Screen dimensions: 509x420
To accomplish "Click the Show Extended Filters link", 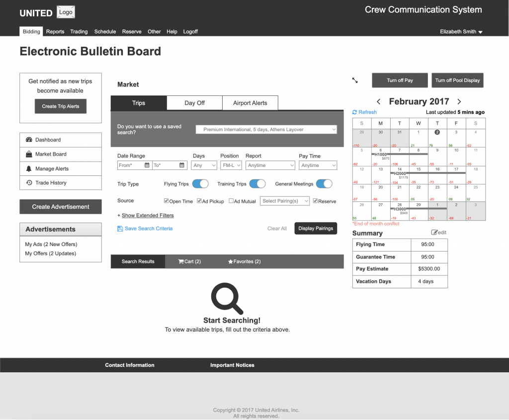I will (148, 215).
